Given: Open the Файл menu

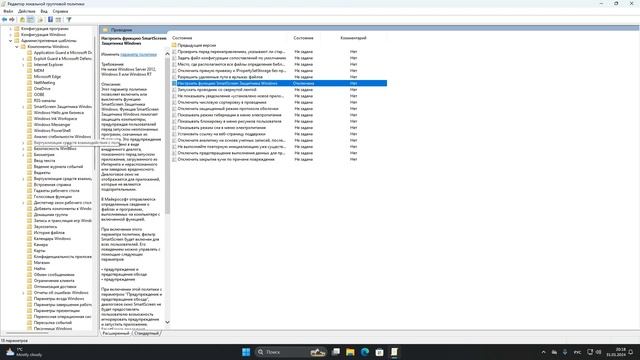Looking at the screenshot, I should point(8,11).
